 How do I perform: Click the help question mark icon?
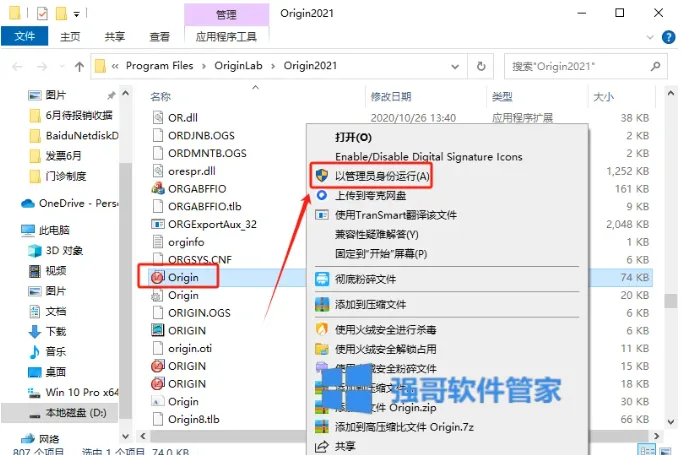[668, 37]
